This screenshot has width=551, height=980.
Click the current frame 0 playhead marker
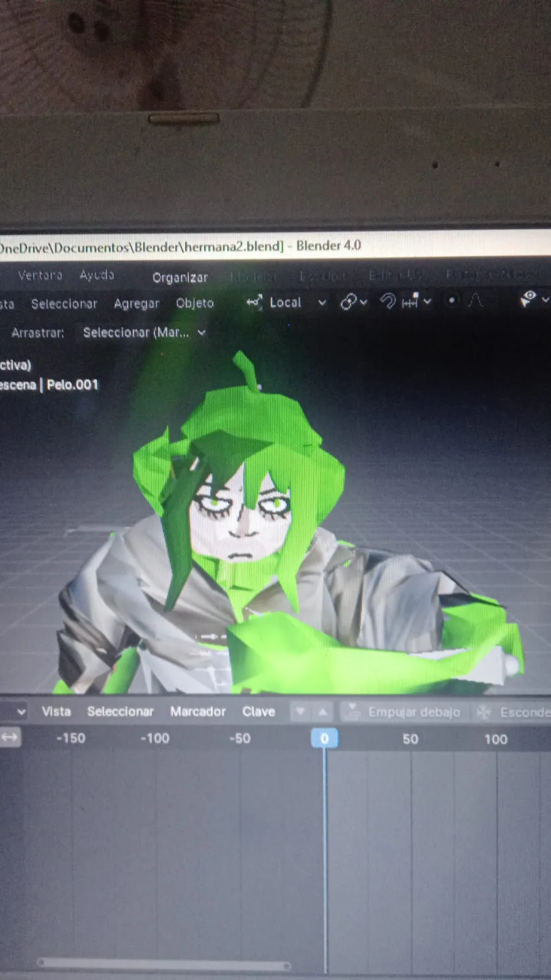pos(324,738)
